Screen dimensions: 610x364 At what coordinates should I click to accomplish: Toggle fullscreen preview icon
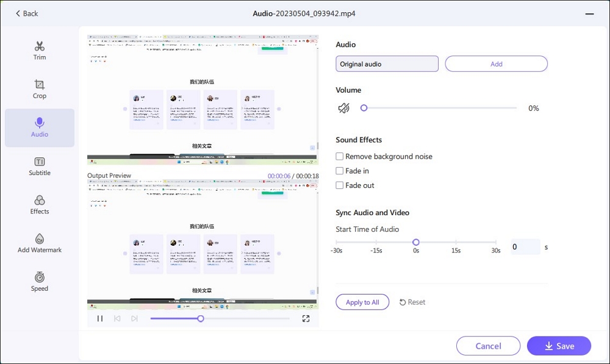pyautogui.click(x=306, y=318)
